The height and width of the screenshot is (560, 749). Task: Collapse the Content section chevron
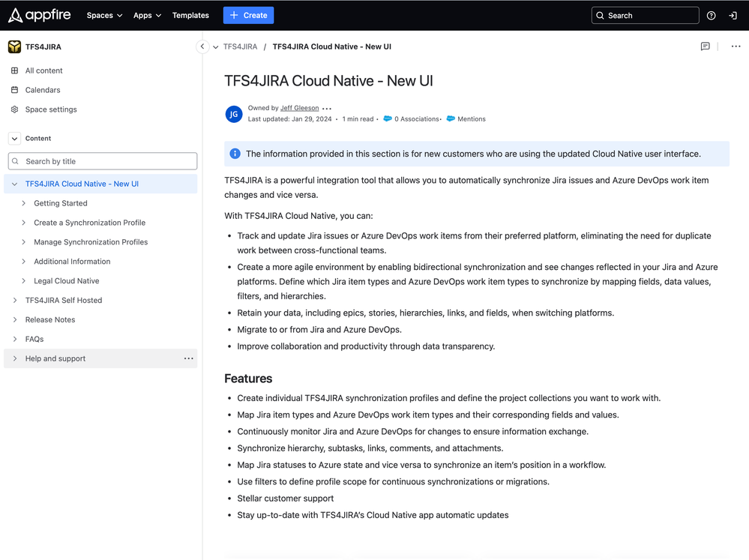pos(15,139)
